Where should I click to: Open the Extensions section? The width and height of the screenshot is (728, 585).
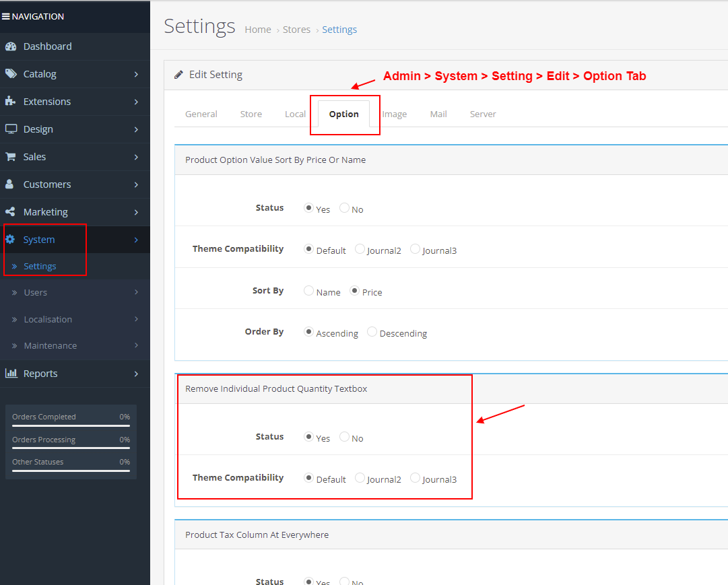(14, 102)
